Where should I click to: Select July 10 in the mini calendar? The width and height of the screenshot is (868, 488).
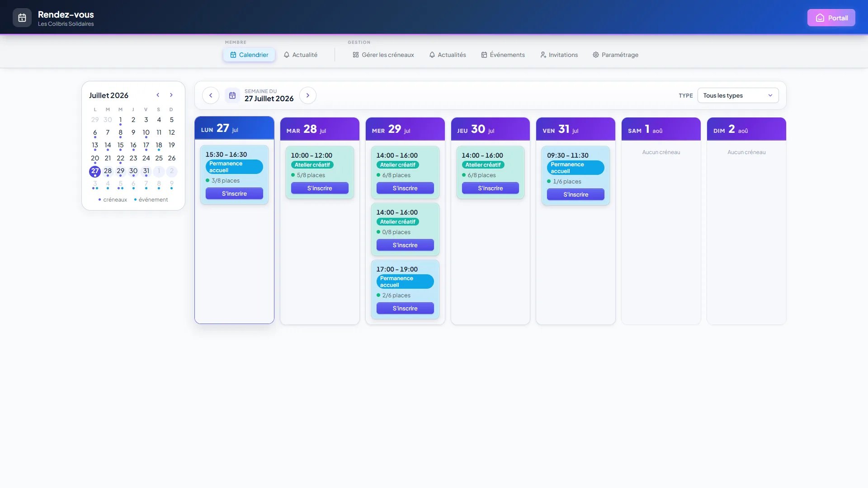click(x=146, y=133)
